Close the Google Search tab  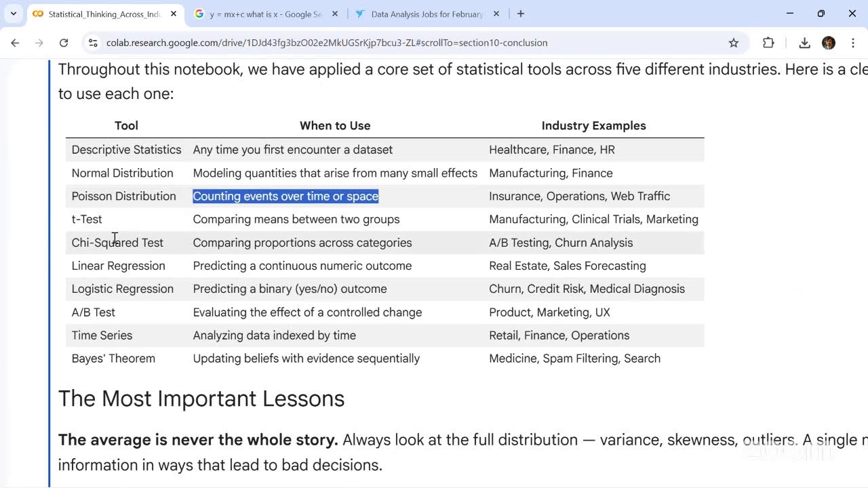point(335,14)
